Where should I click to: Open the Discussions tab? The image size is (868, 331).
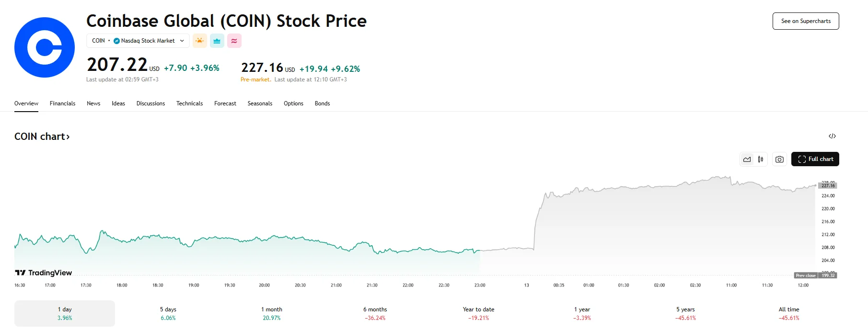[150, 103]
